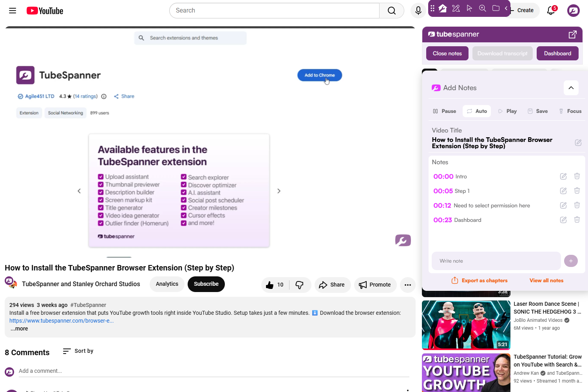Image resolution: width=588 pixels, height=392 pixels.
Task: Select the cursor effects pointer tool
Action: tap(469, 8)
